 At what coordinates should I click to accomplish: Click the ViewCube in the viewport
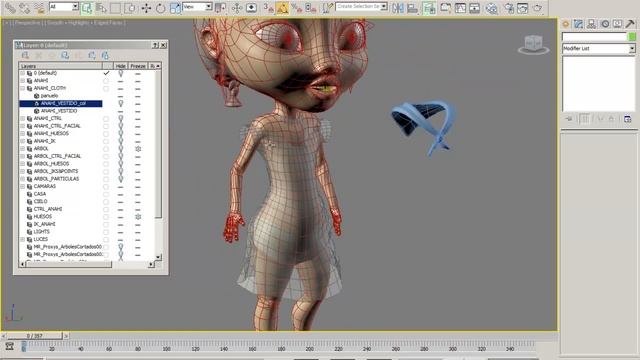[533, 44]
